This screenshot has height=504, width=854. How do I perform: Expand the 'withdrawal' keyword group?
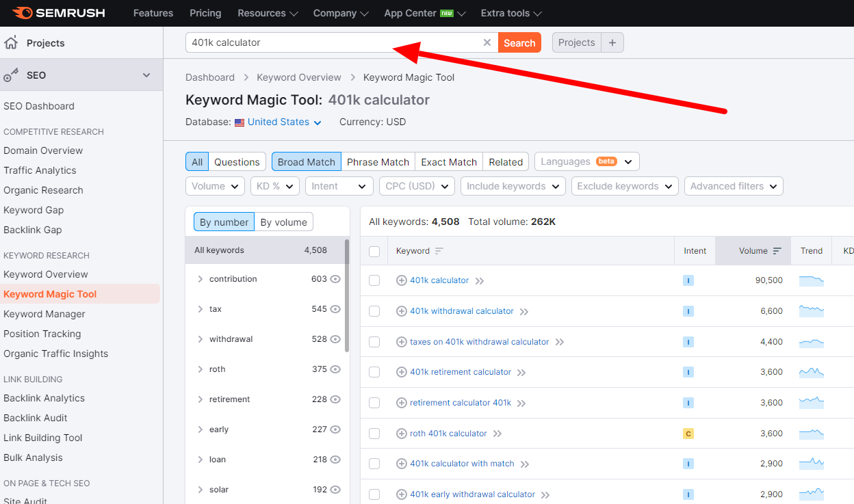point(200,339)
